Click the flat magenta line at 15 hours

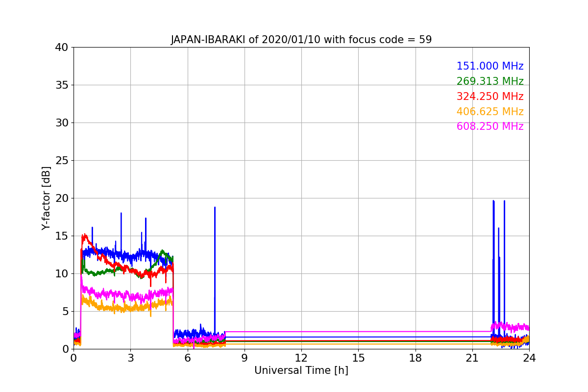[358, 332]
